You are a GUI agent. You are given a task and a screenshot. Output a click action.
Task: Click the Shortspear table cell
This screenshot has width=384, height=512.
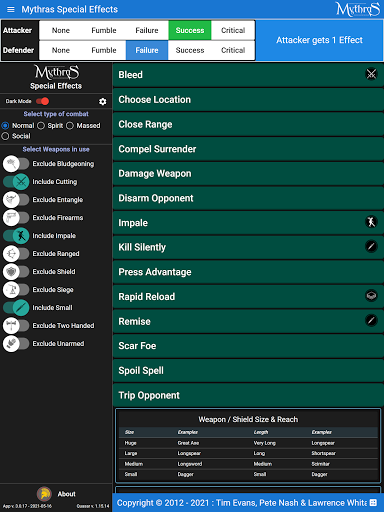tap(324, 453)
